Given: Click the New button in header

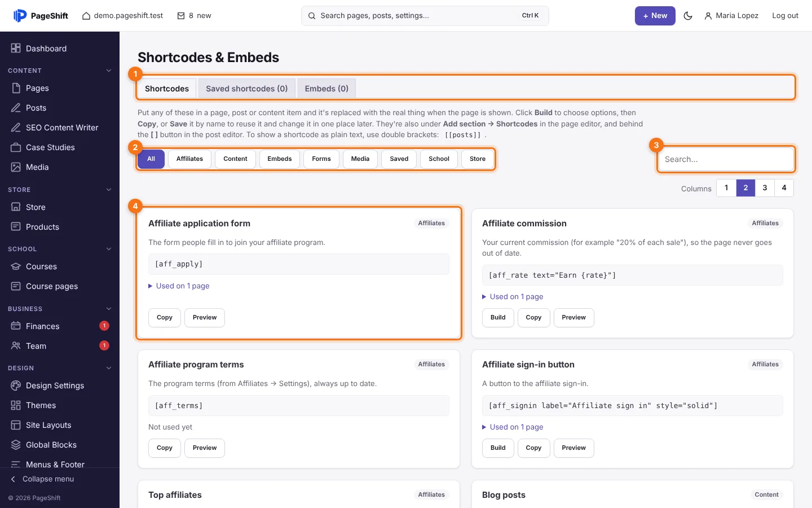Looking at the screenshot, I should pyautogui.click(x=655, y=16).
